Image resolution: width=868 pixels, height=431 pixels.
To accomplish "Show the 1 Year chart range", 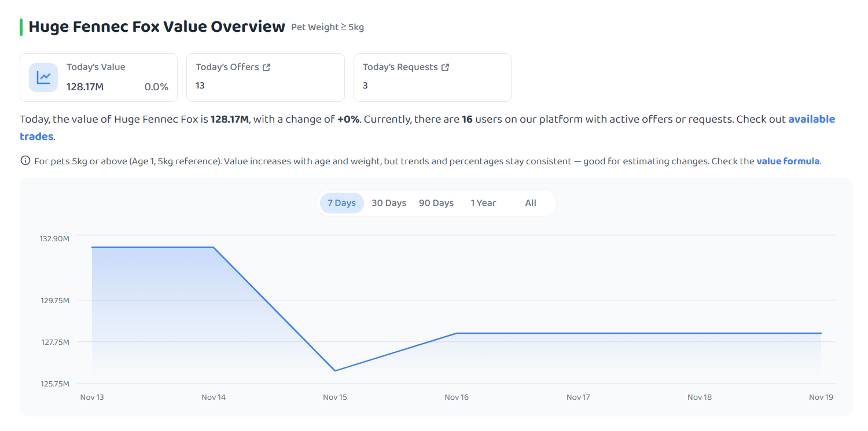I will (x=483, y=203).
